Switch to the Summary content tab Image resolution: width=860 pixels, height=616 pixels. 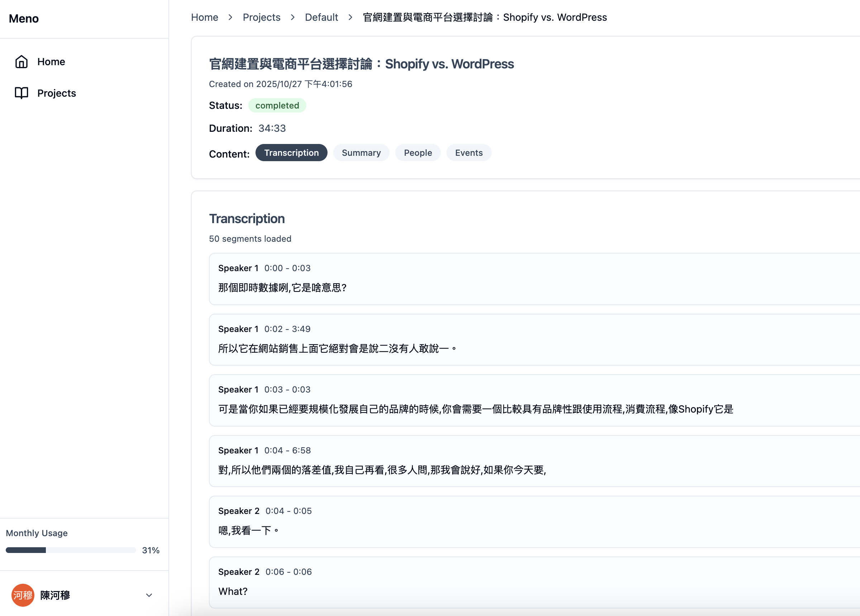[360, 153]
